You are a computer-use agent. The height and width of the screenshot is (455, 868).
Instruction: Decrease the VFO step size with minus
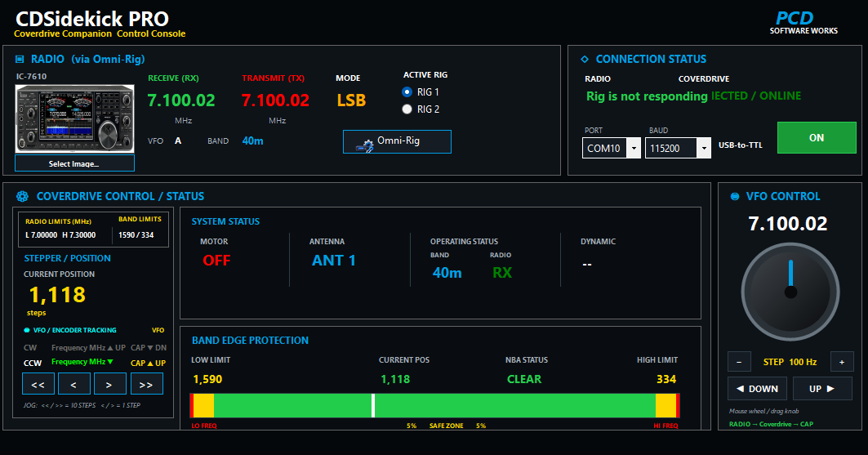[x=739, y=362]
